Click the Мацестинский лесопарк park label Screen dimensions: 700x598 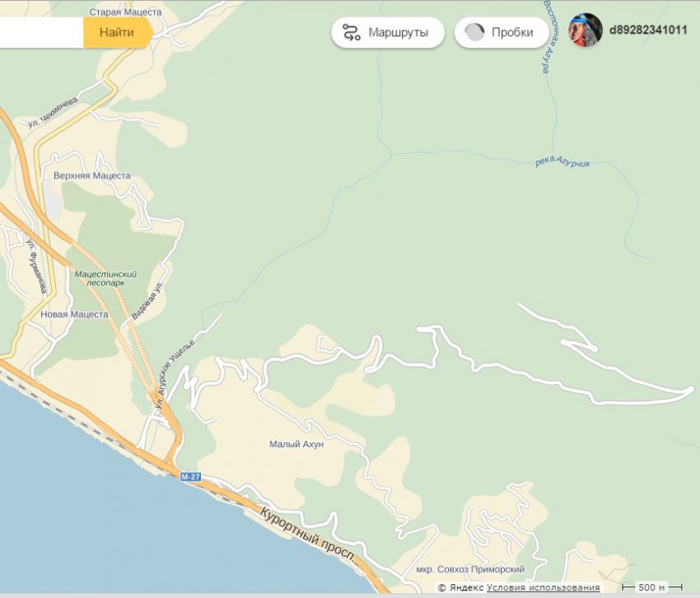click(x=105, y=278)
